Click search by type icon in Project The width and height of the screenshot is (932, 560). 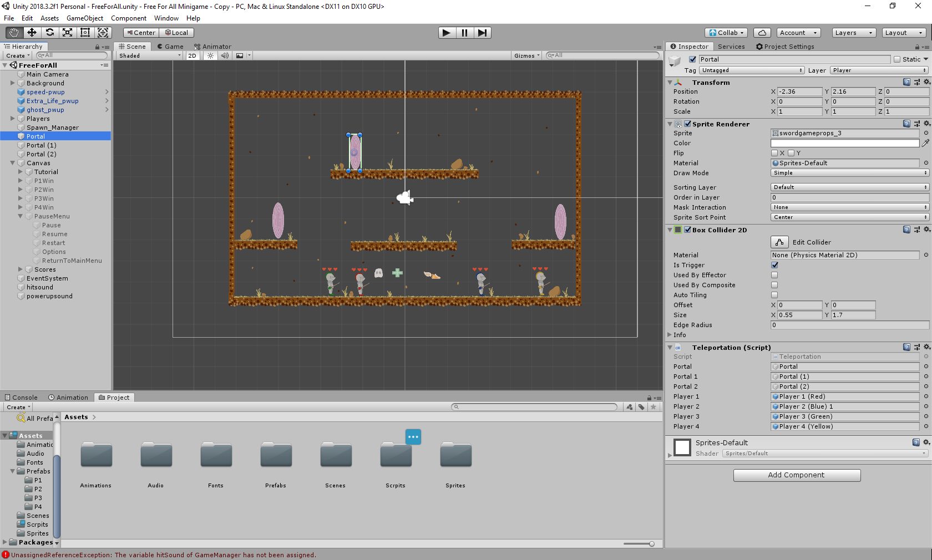coord(629,407)
